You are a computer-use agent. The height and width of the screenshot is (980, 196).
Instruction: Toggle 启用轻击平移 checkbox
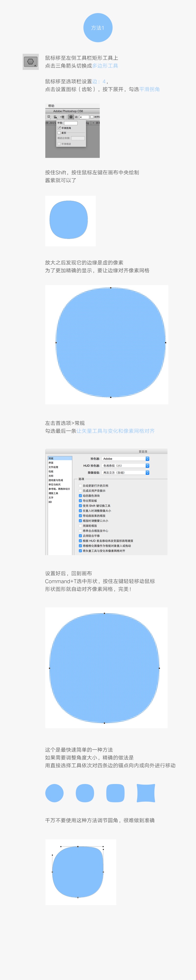click(80, 536)
